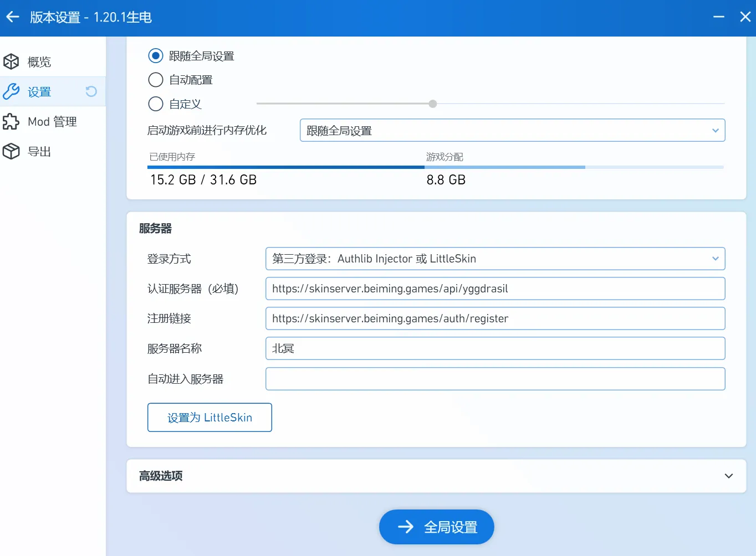Click the 设置为 LittleSkin button

pos(210,418)
